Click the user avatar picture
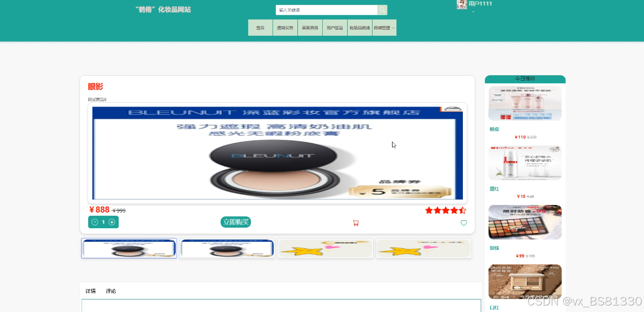644x312 pixels. [462, 4]
